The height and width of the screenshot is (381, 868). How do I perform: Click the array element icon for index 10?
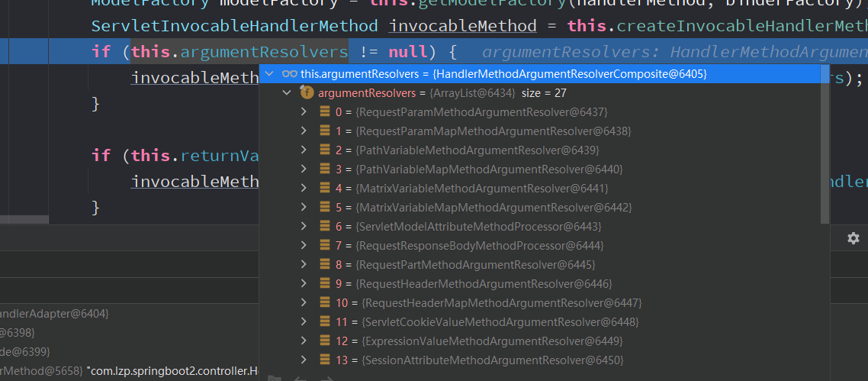point(326,303)
